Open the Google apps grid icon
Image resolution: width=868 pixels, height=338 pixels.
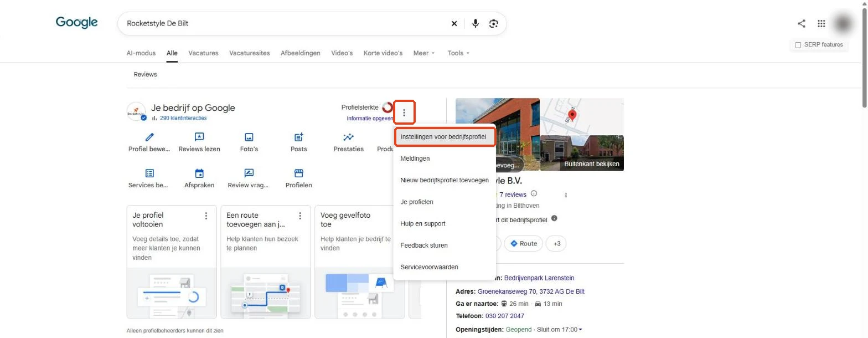(821, 23)
